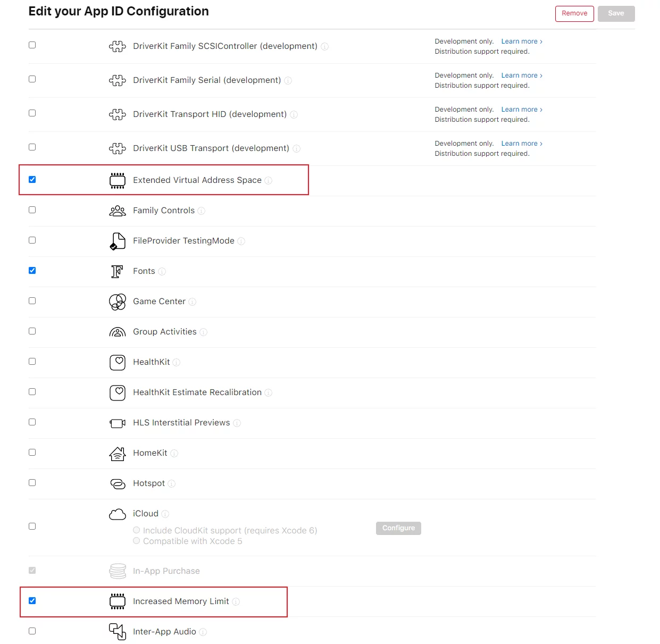The height and width of the screenshot is (644, 660).
Task: Click the iCloud Configure button
Action: 398,528
